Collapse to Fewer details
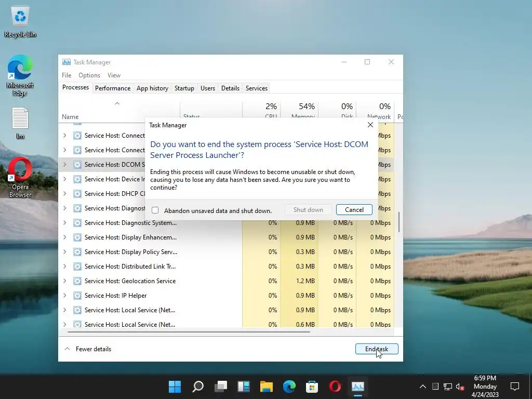Viewport: 532px width, 399px height. pyautogui.click(x=87, y=349)
